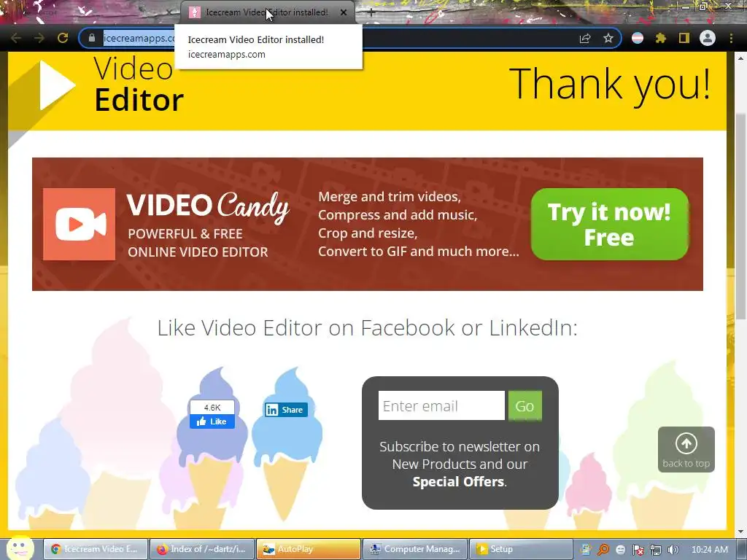Click the back to top arrow button
Image resolution: width=747 pixels, height=560 pixels.
point(686,449)
